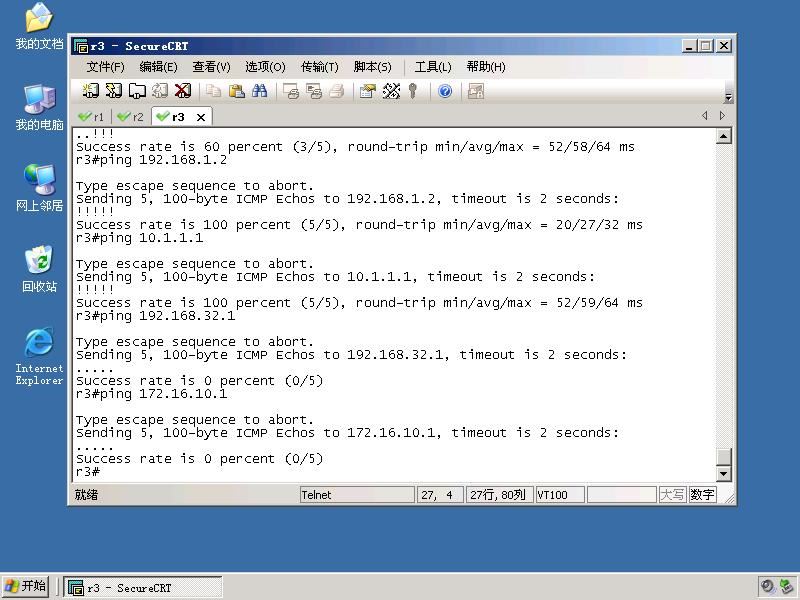The width and height of the screenshot is (800, 600).
Task: Open the 开始 Start button
Action: (x=25, y=586)
